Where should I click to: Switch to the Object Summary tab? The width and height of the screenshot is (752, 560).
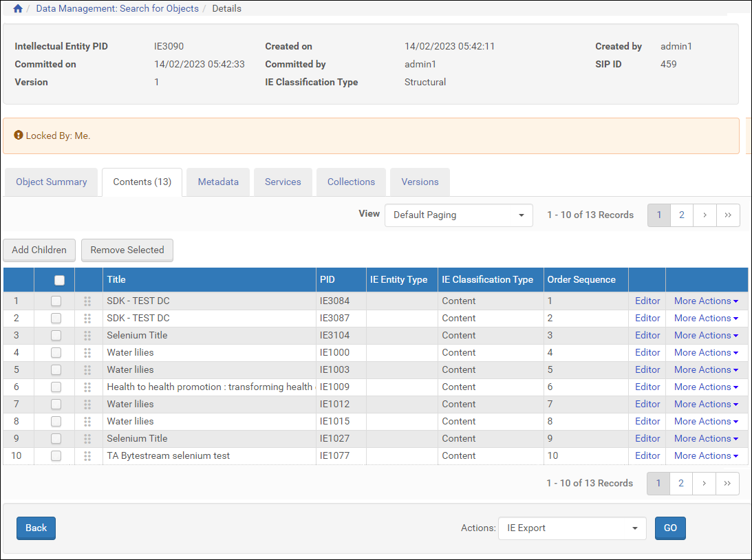pyautogui.click(x=52, y=182)
